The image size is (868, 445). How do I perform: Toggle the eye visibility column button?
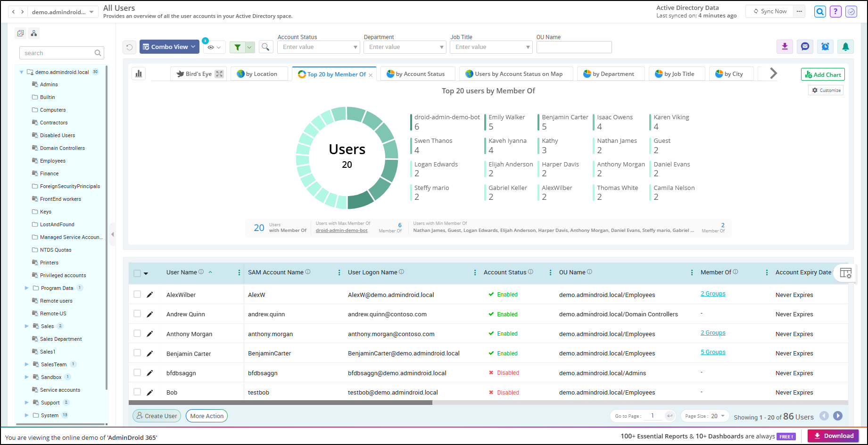[214, 47]
